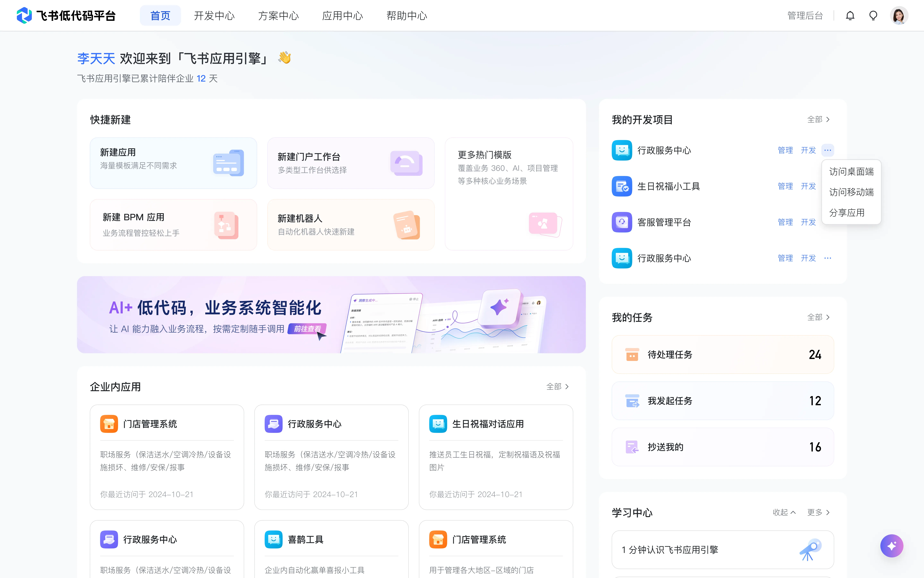924x578 pixels.
Task: Click the 新建 BPM 应用 title text
Action: click(x=133, y=217)
